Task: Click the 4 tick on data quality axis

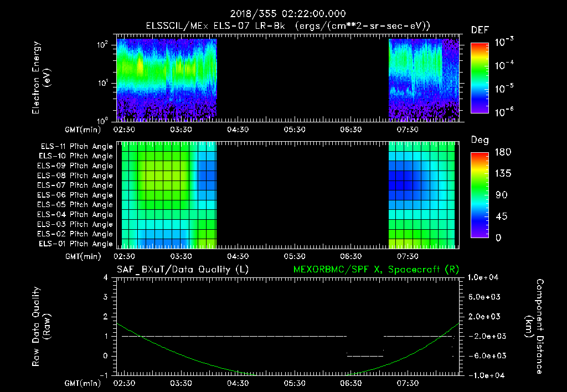Action: click(x=106, y=277)
